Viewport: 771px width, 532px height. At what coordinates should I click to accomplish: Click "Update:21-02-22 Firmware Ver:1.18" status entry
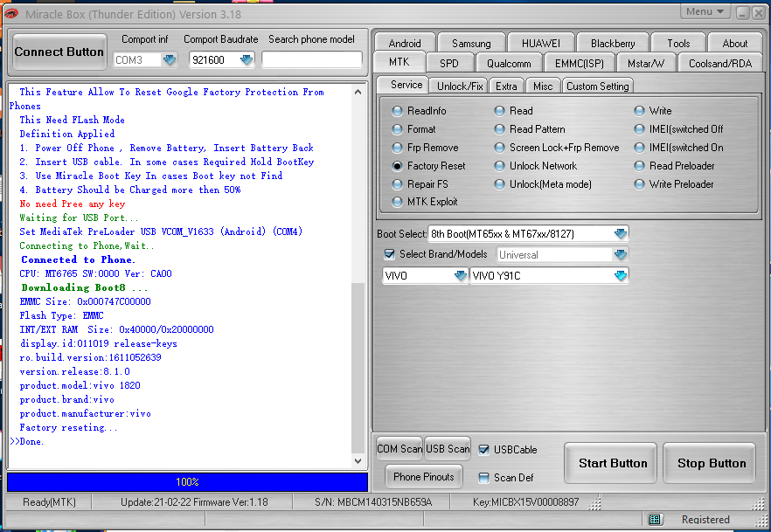click(194, 502)
